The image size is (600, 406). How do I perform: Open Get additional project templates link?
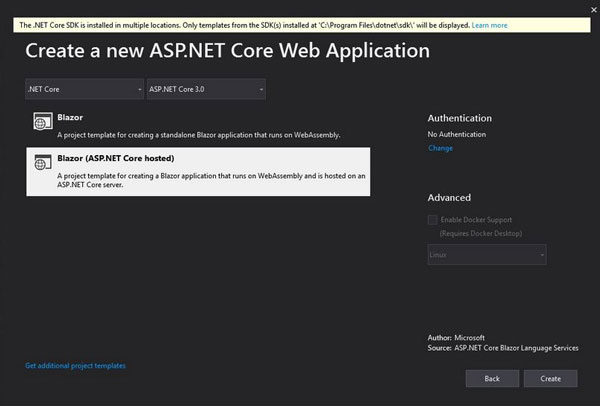pyautogui.click(x=75, y=366)
